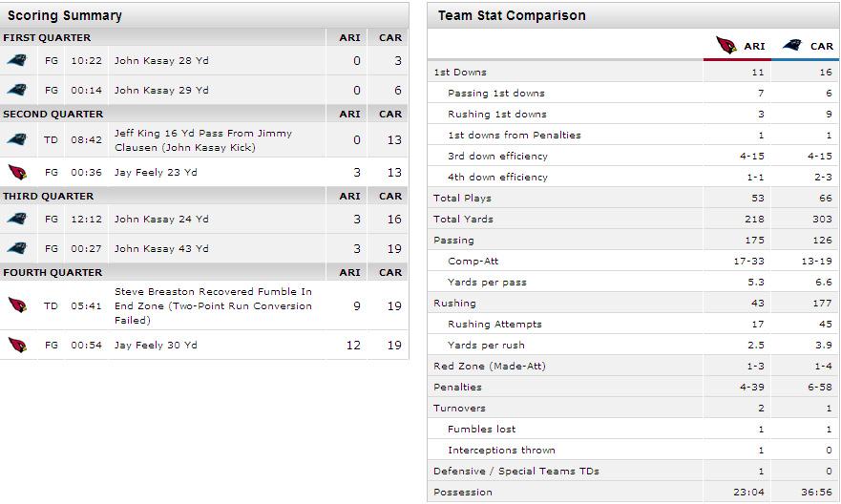Select the Fourth Quarter section header

pos(51,272)
